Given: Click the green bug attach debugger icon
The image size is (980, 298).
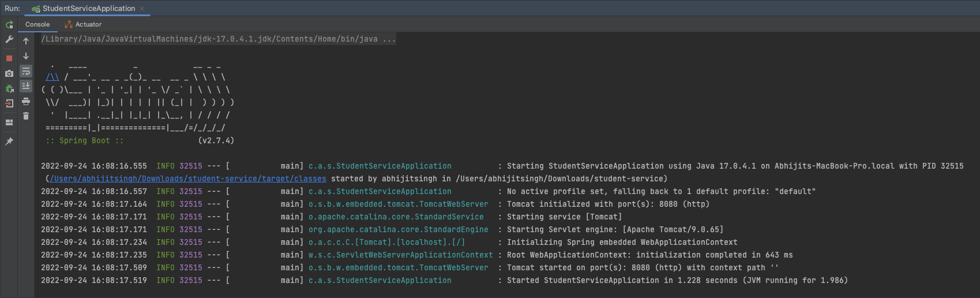Looking at the screenshot, I should (9, 88).
